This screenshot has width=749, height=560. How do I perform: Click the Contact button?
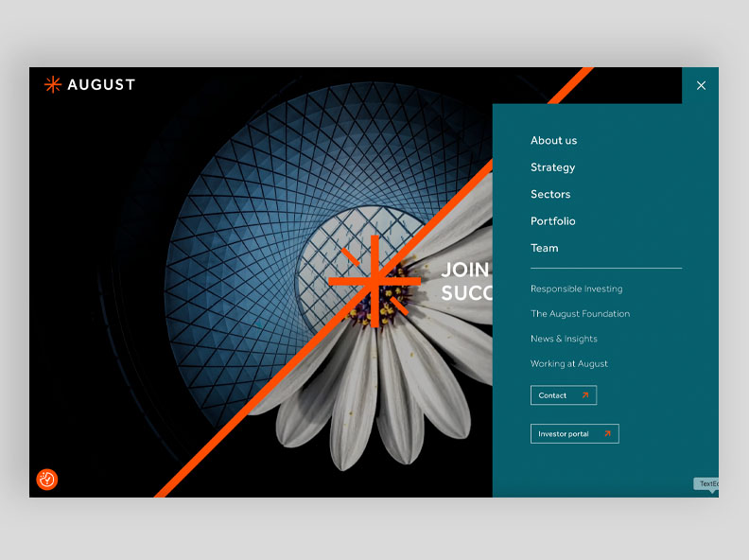564,395
